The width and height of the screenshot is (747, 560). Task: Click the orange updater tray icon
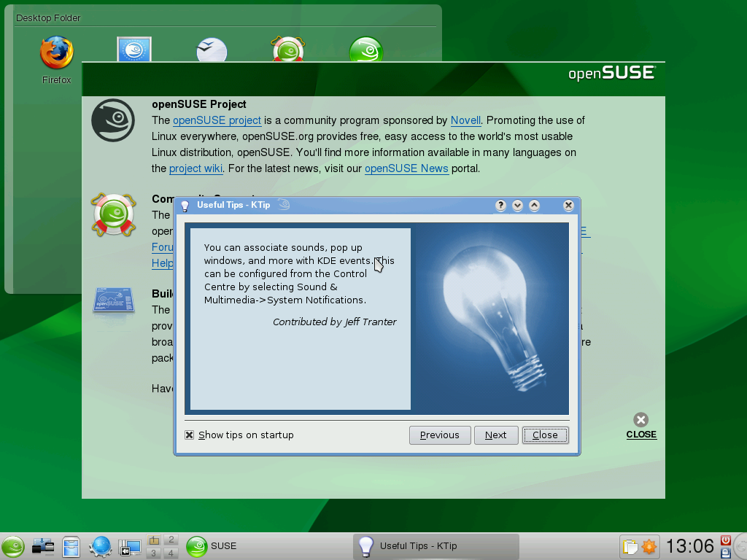(649, 546)
